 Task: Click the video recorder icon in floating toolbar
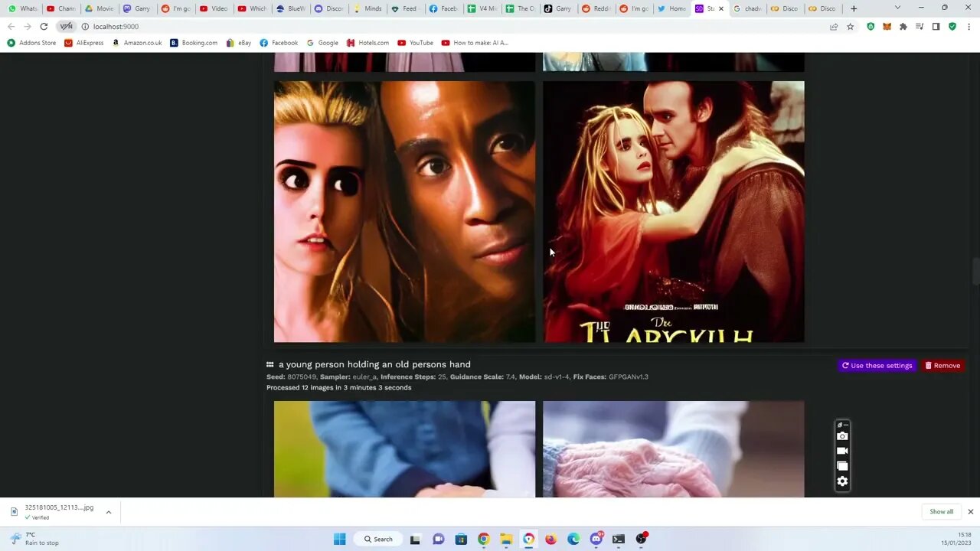pyautogui.click(x=842, y=451)
